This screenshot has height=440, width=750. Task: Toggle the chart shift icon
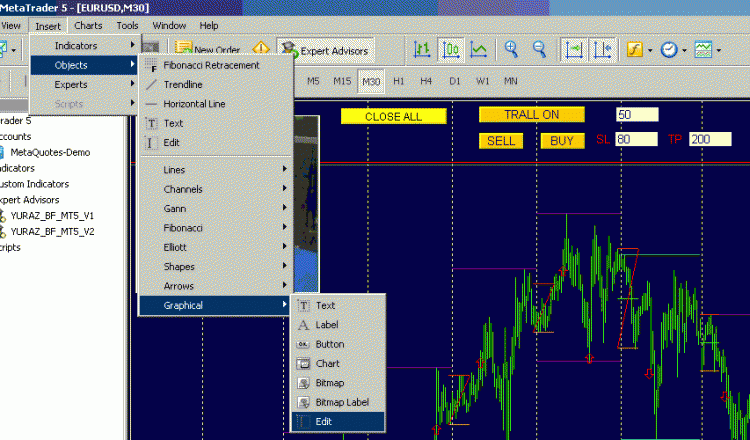(602, 50)
